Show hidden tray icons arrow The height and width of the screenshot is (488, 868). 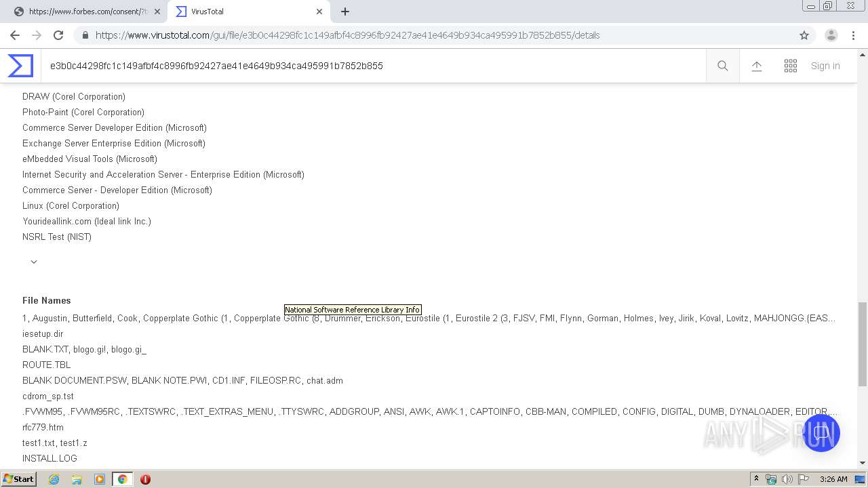point(756,479)
